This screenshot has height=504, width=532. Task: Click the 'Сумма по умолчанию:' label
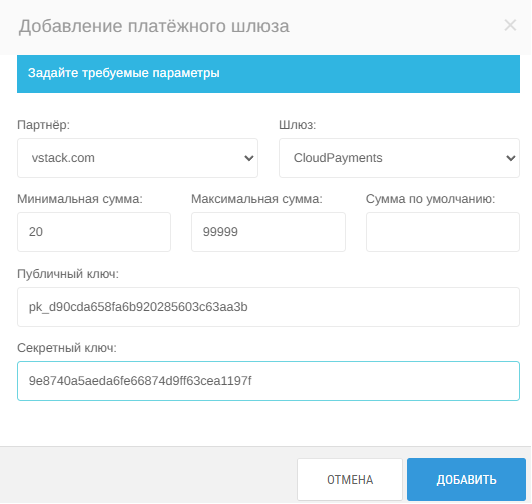431,199
